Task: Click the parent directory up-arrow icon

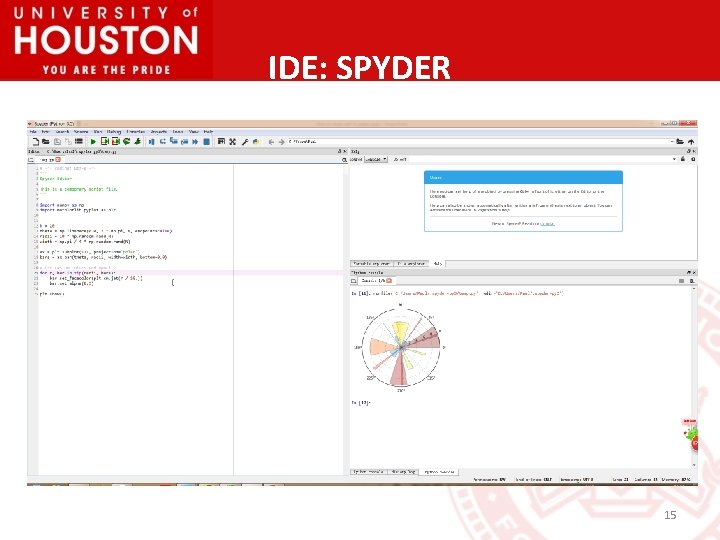Action: [691, 142]
